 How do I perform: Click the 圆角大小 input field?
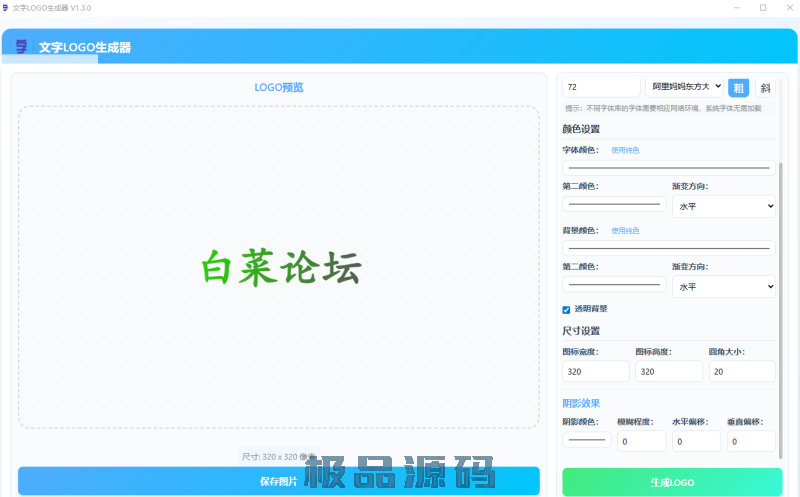[x=742, y=371]
